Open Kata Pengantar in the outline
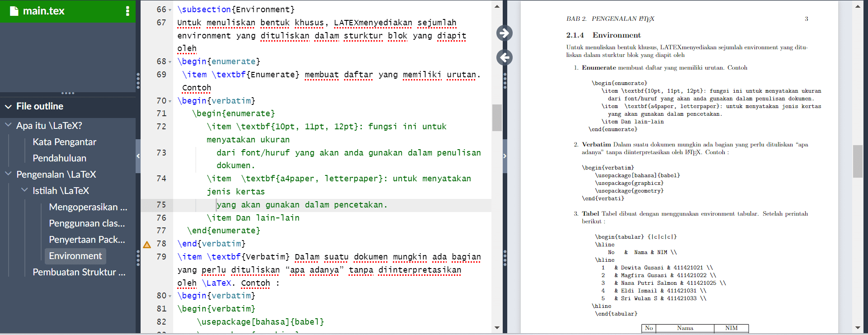The image size is (868, 335). pos(65,142)
